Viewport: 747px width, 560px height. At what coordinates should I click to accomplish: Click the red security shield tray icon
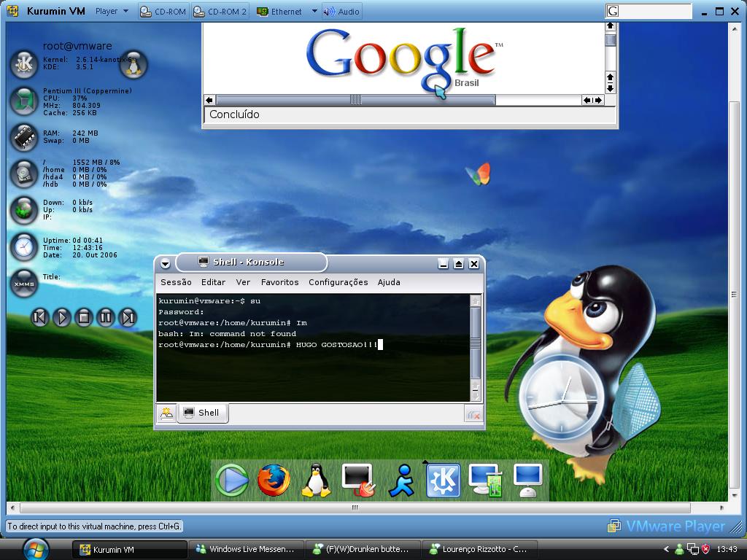(x=705, y=549)
